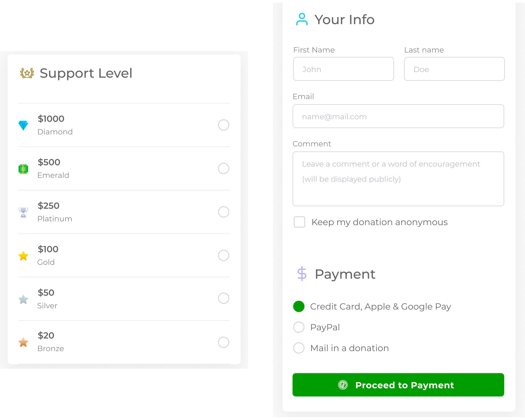The width and height of the screenshot is (525, 420).
Task: Choose the $250 Platinum radio option
Action: pos(223,212)
